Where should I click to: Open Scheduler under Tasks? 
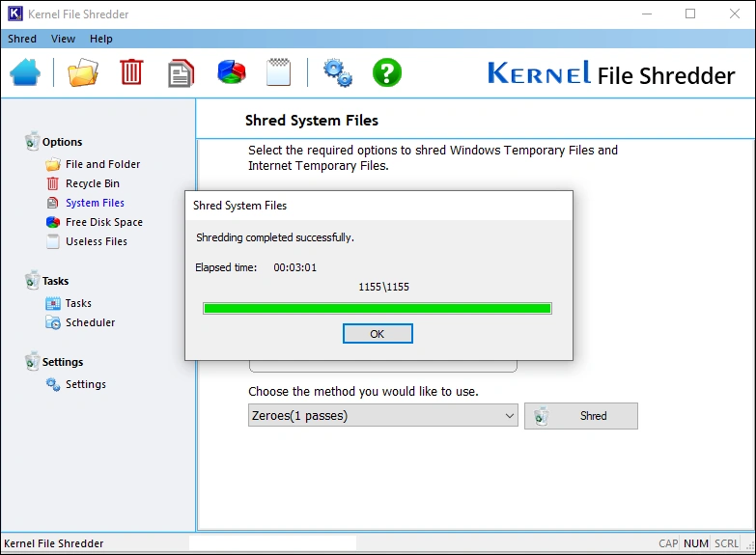pos(90,322)
